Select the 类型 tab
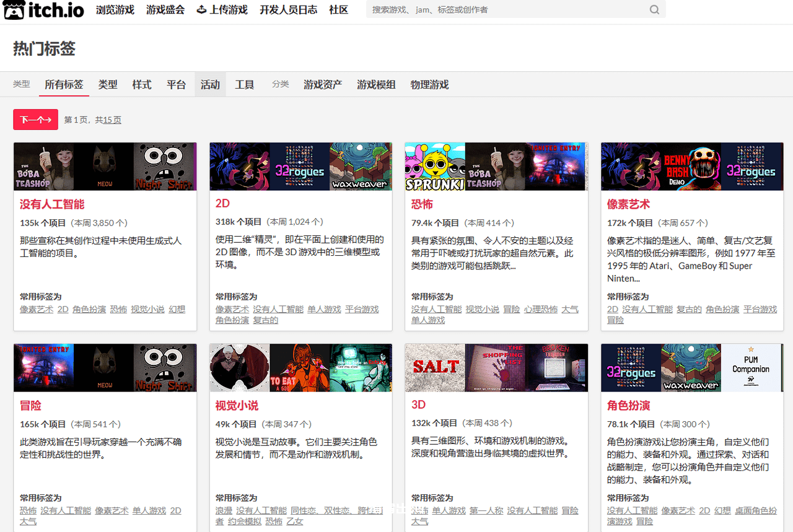The width and height of the screenshot is (793, 532). coord(108,84)
